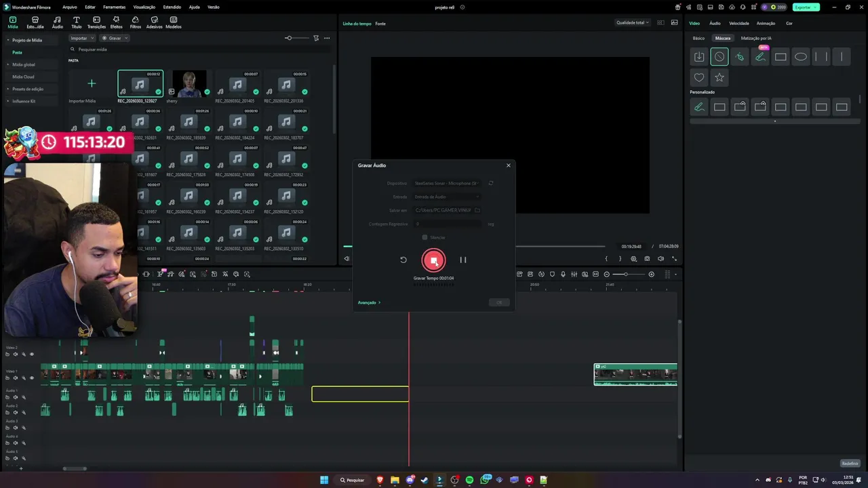Expand the Influence Kit item
The image size is (868, 488).
8,101
